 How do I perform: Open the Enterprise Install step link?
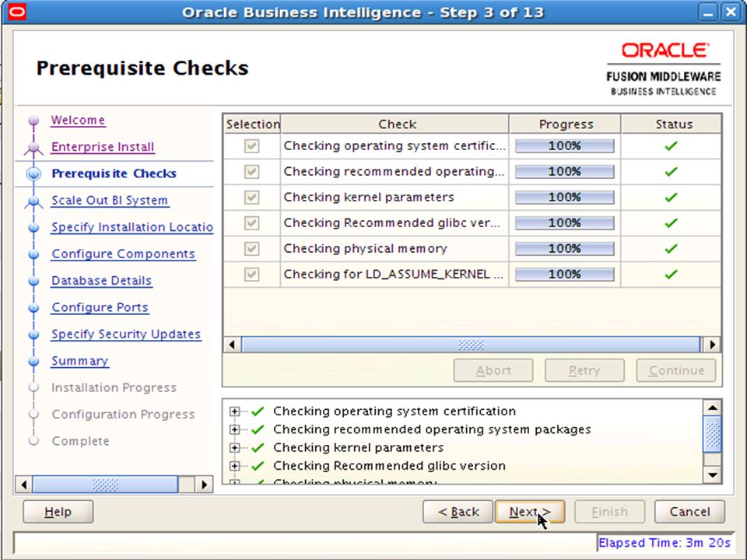pos(103,147)
